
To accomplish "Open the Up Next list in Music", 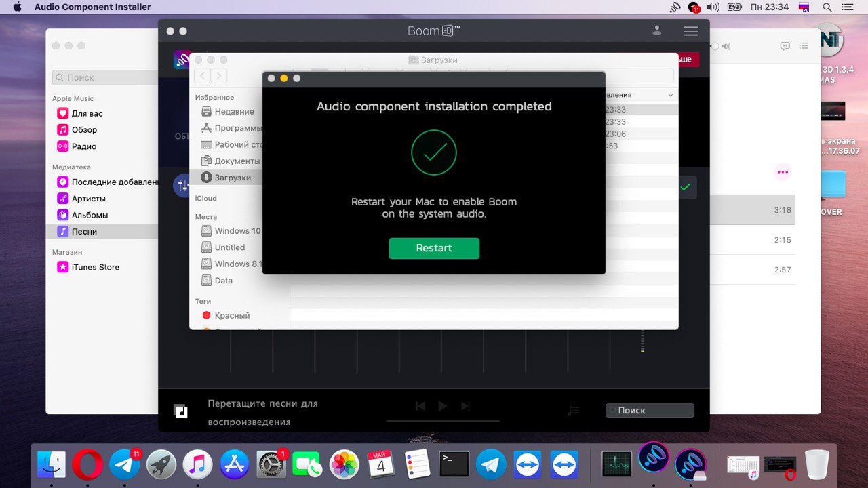I will [804, 46].
